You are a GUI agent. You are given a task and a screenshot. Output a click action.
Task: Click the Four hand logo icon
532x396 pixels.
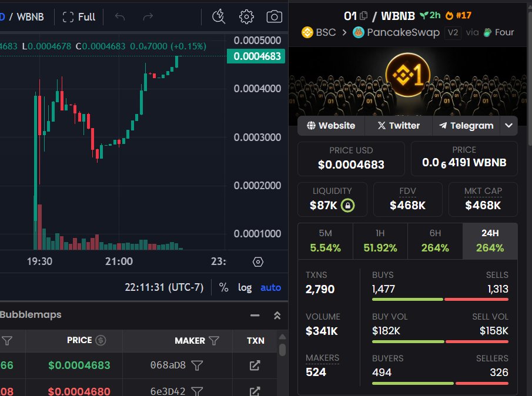click(x=487, y=32)
